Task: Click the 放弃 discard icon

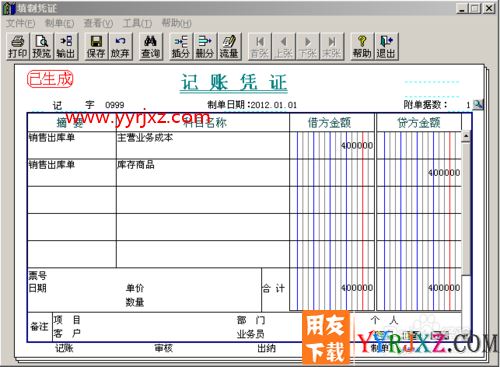Action: click(x=120, y=46)
